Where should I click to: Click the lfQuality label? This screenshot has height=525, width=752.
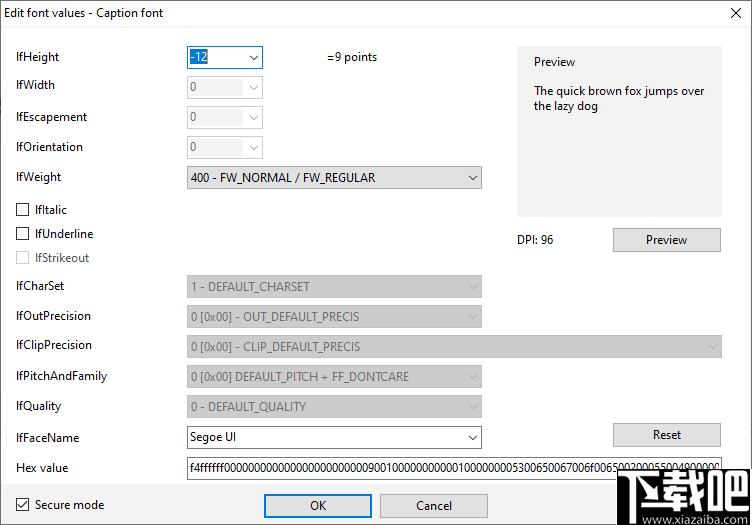click(x=38, y=406)
